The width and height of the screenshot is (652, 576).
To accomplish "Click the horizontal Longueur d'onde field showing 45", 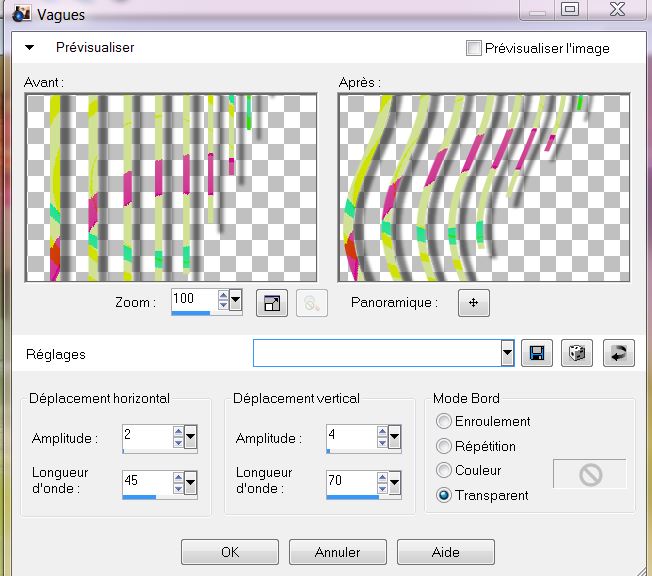I will coord(148,482).
